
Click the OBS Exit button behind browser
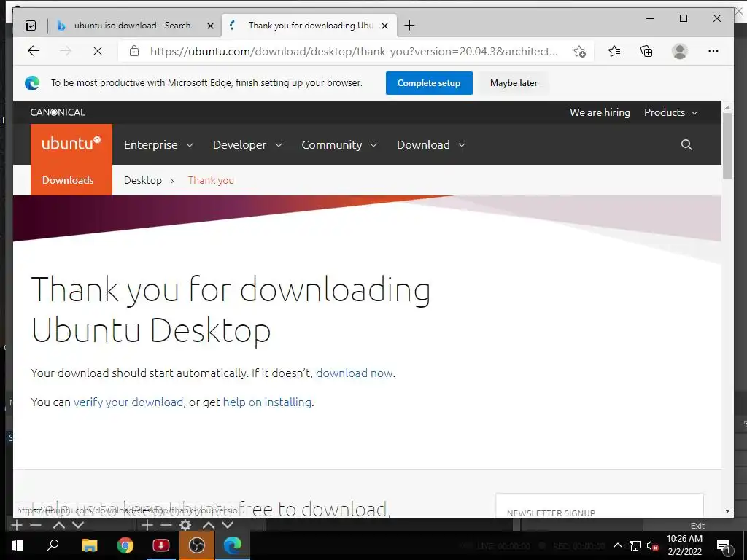[x=697, y=526]
